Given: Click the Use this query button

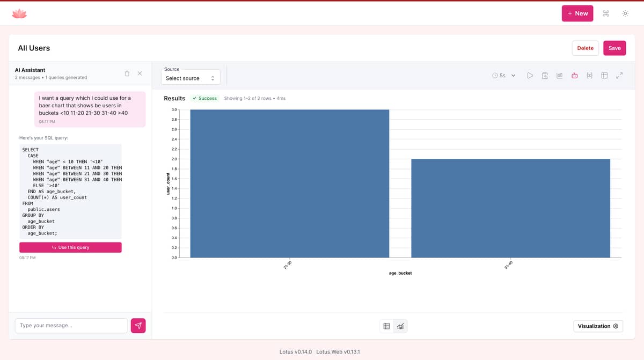Looking at the screenshot, I should 70,247.
